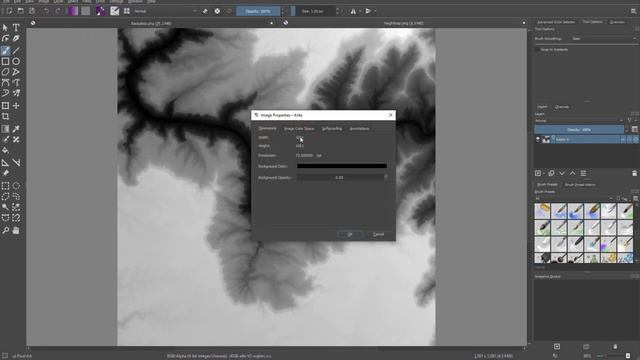The image size is (640, 360).
Task: Select the Line tool
Action: pyautogui.click(x=16, y=51)
